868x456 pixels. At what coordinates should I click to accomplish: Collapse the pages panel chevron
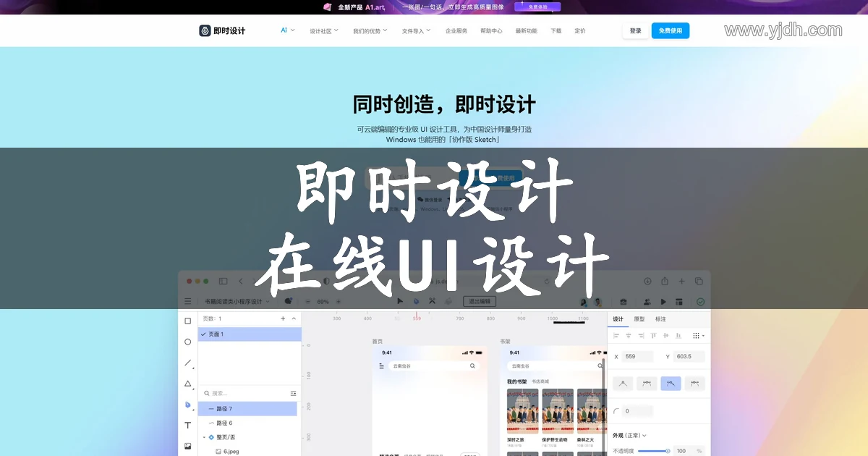pyautogui.click(x=294, y=318)
